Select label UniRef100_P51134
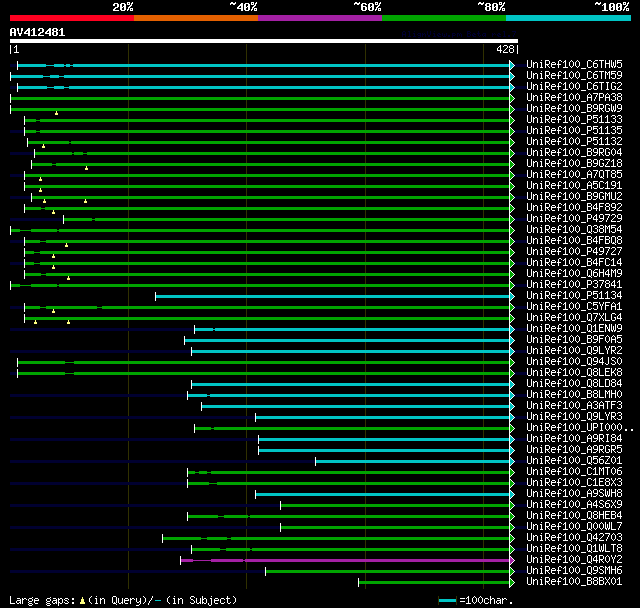Viewport: 640px width, 608px height. point(574,296)
